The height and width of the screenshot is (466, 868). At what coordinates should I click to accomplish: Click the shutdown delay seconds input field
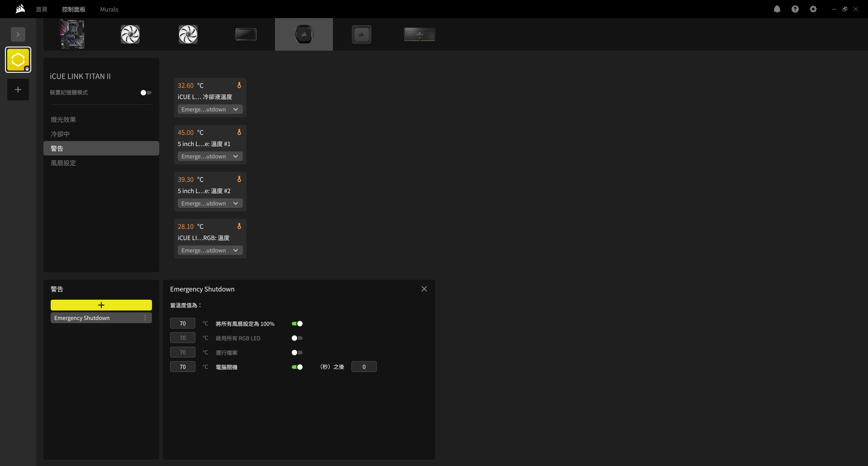pyautogui.click(x=364, y=367)
